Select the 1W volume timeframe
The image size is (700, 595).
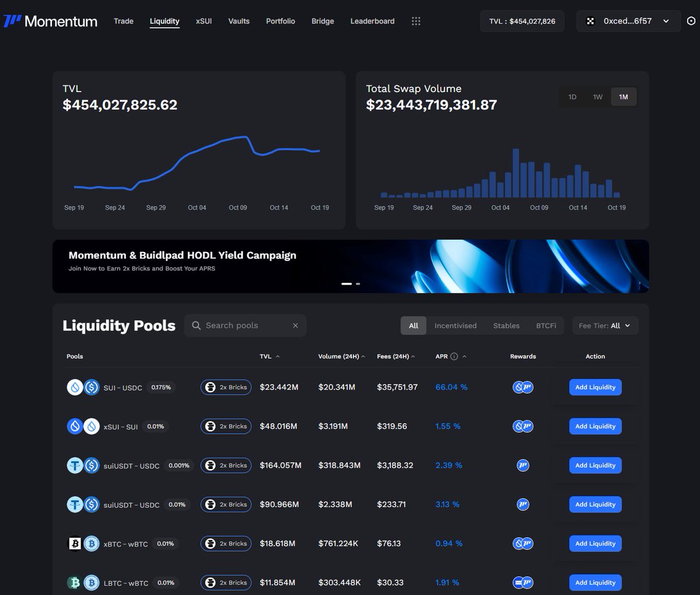pyautogui.click(x=598, y=97)
